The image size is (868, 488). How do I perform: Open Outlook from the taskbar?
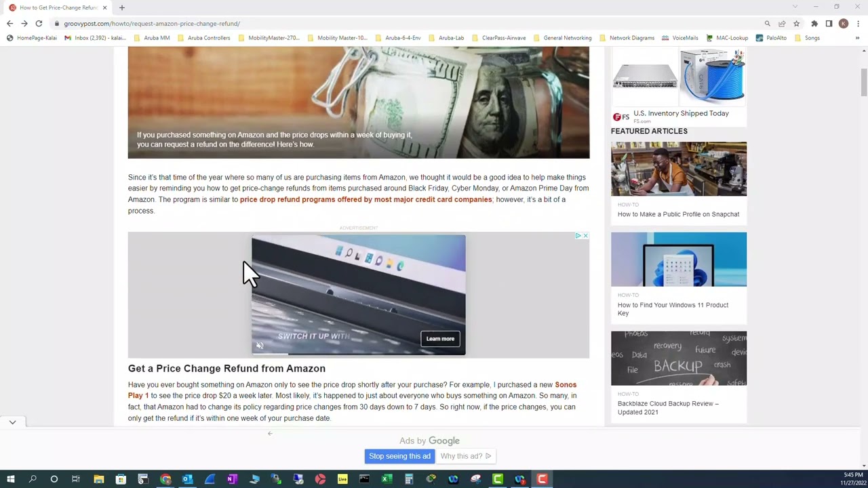[187, 480]
